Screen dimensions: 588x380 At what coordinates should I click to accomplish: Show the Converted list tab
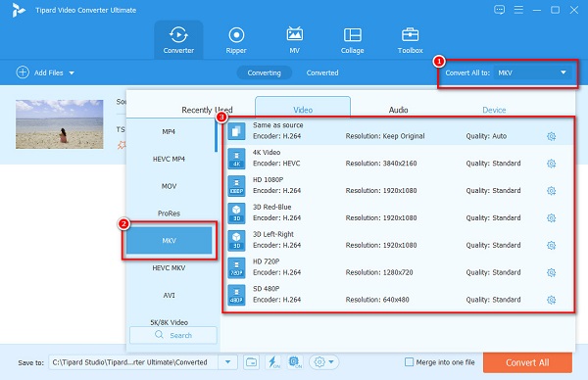coord(322,72)
